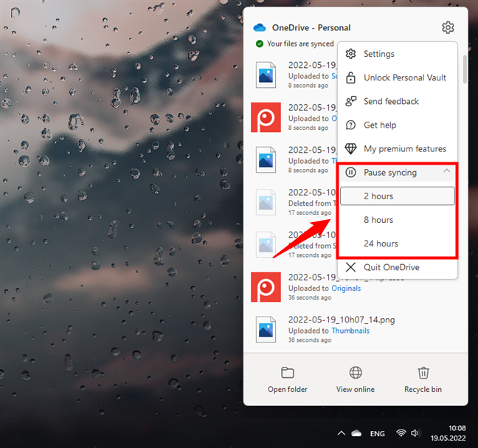The image size is (478, 448).
Task: Choose Send feedback
Action: (x=398, y=101)
